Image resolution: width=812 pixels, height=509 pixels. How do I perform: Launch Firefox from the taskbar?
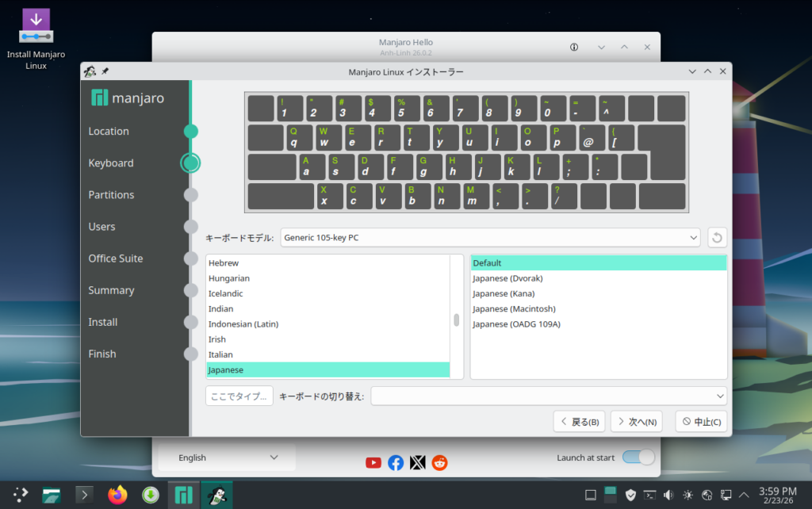click(117, 495)
